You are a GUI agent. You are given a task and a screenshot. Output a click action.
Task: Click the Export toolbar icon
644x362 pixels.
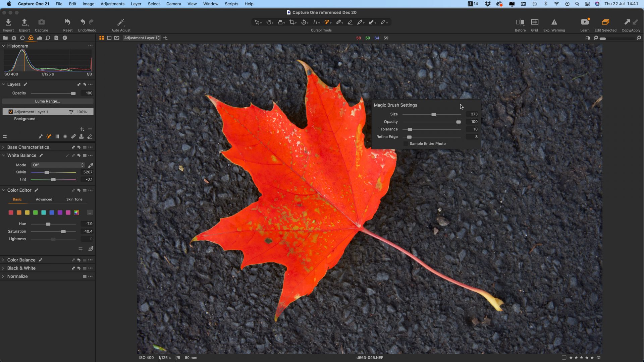[24, 22]
